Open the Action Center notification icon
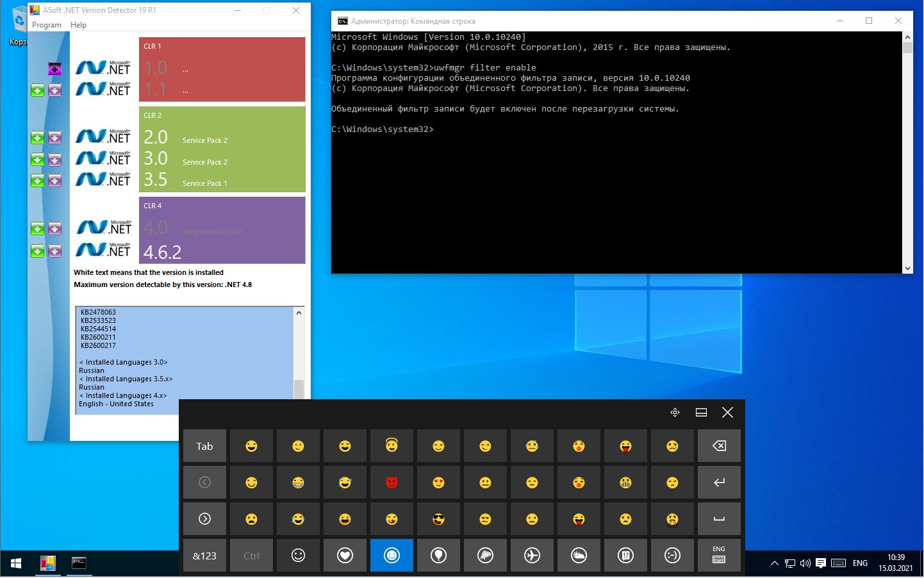 tap(821, 564)
